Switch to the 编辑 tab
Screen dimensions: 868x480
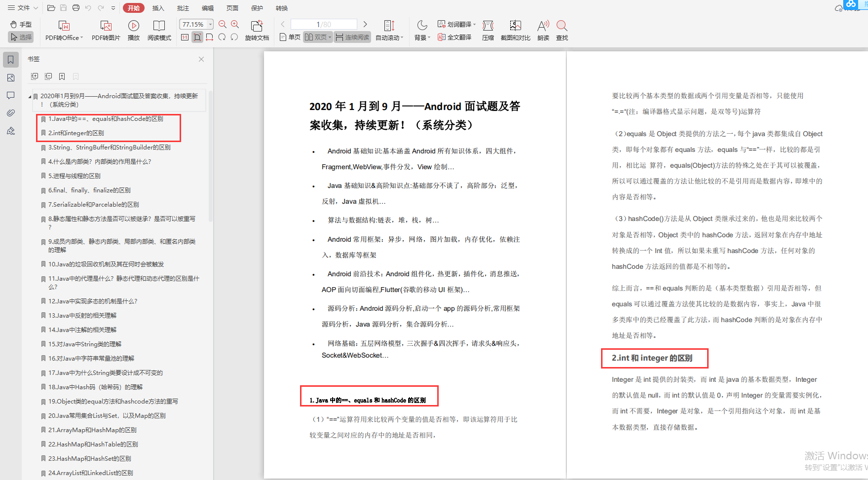point(207,8)
